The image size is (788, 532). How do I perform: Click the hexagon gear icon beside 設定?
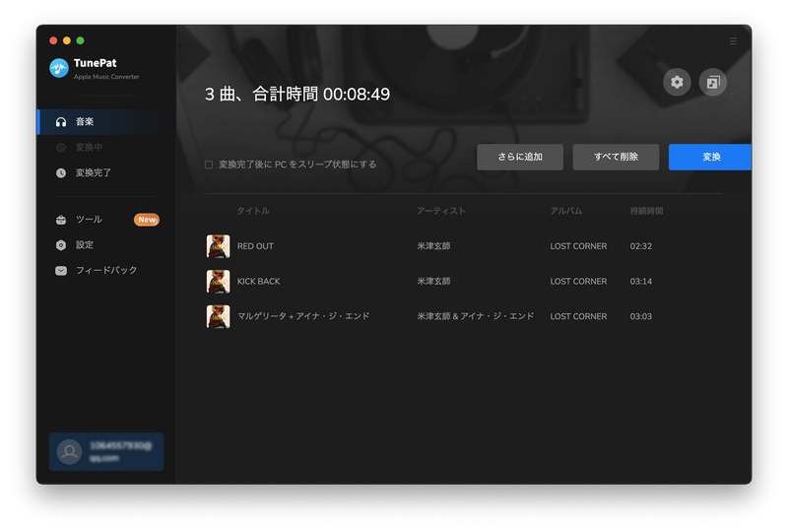(61, 245)
